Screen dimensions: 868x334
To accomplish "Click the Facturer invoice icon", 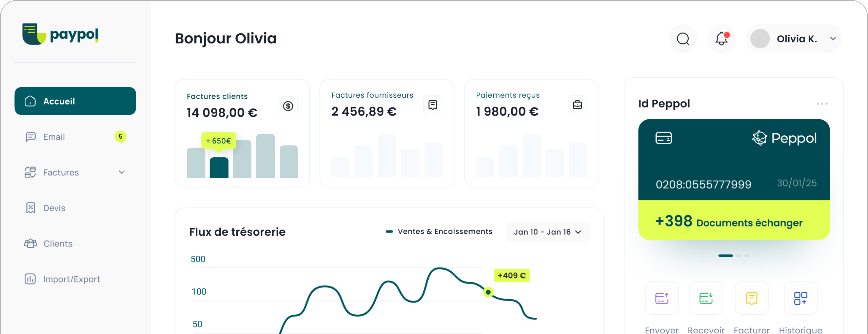I will click(751, 298).
